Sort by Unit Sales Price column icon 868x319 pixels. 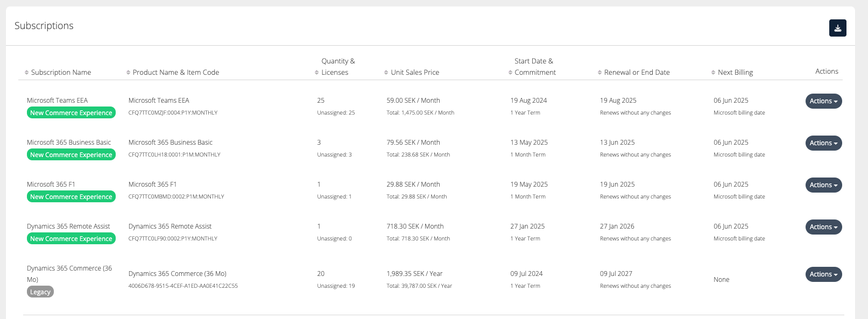coord(386,73)
